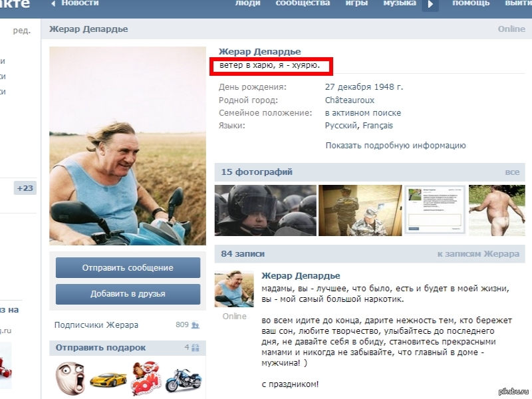Open the riot helmet photo thumbnail
Viewport: 532px width, 399px height.
coord(265,210)
